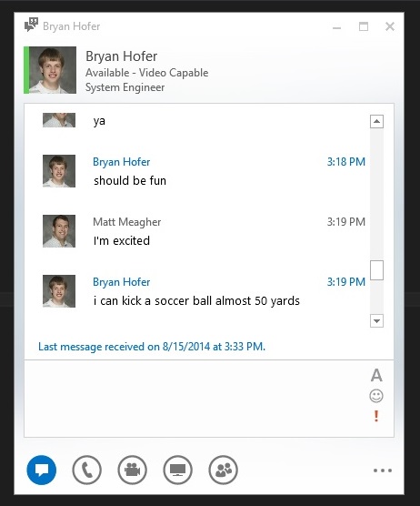Open Bryan Hofer's large profile photo

pos(53,70)
